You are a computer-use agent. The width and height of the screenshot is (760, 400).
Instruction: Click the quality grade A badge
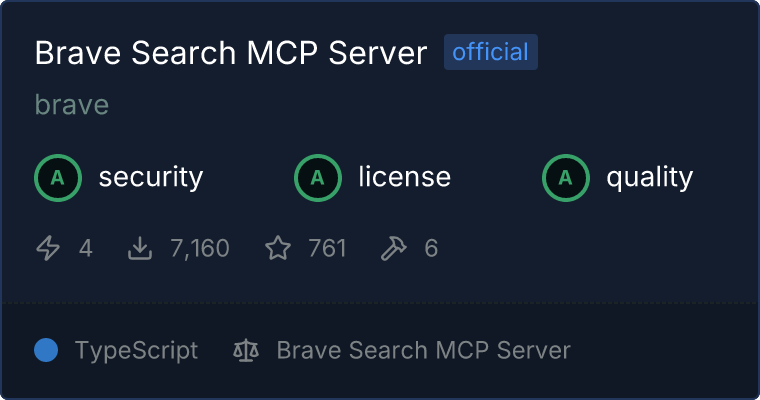click(x=566, y=178)
